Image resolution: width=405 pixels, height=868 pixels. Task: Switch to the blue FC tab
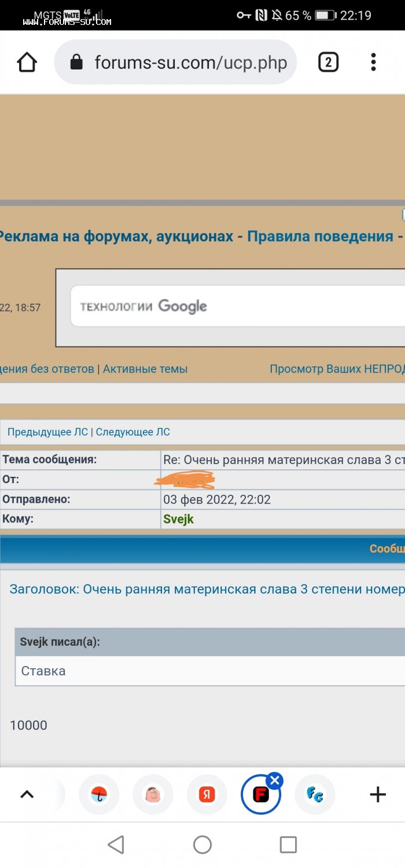coord(315,795)
